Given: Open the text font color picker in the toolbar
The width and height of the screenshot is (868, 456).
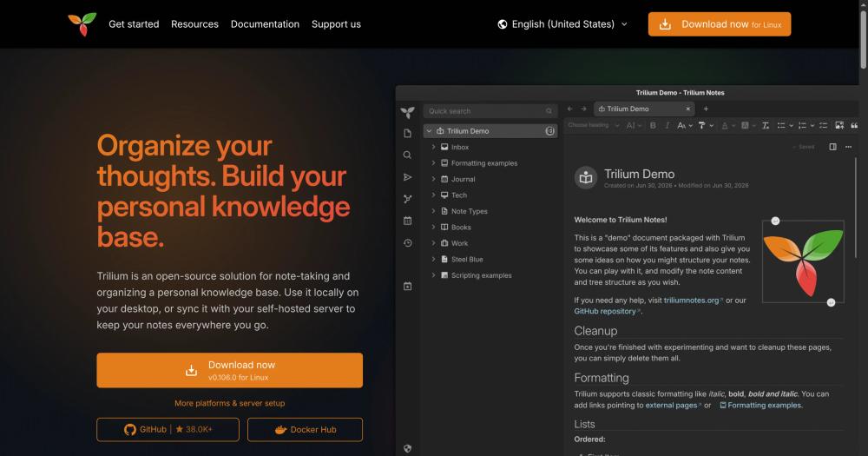Looking at the screenshot, I should pyautogui.click(x=728, y=125).
